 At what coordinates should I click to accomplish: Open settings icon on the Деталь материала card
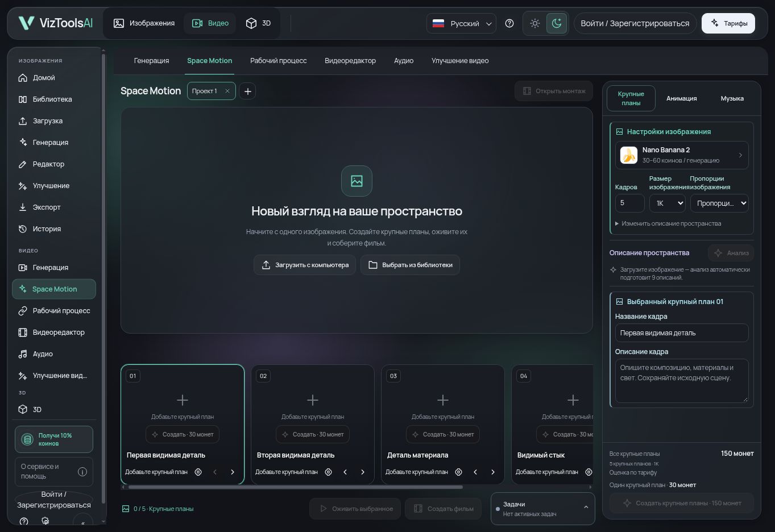coord(458,472)
